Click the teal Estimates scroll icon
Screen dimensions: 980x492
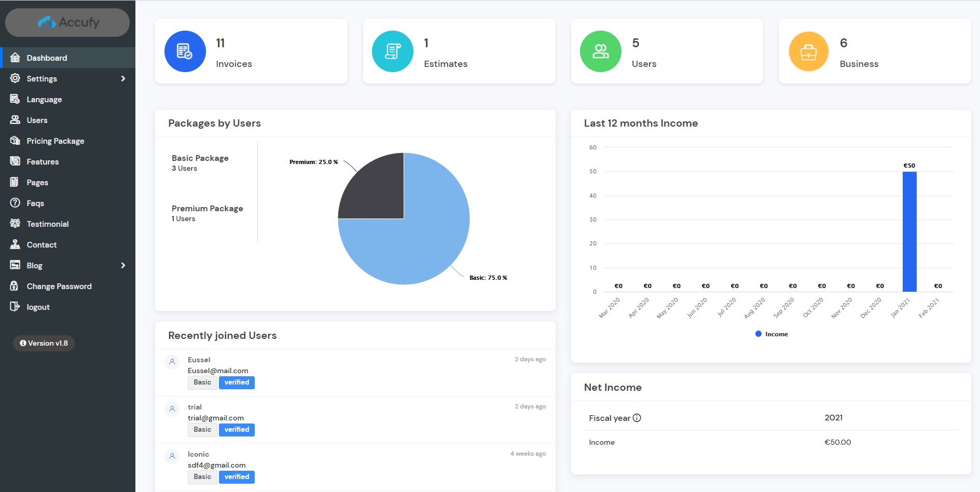(392, 51)
